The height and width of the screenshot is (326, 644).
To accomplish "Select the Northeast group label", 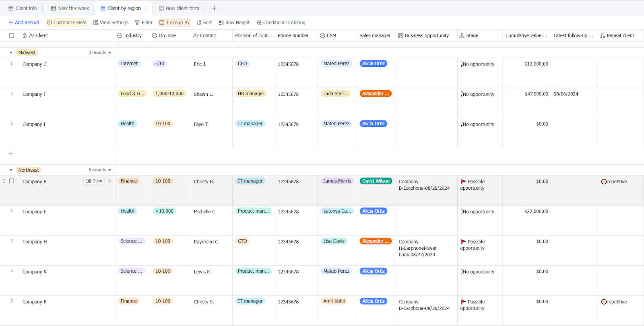I will (29, 170).
